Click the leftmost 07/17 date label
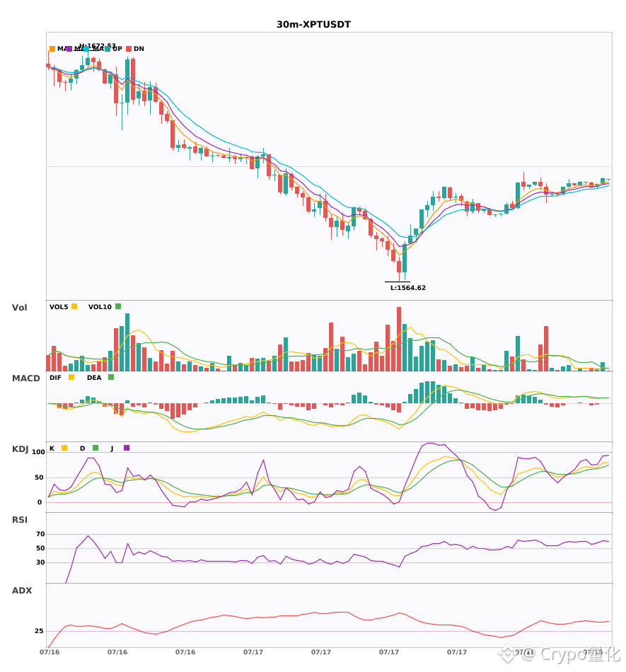The width and height of the screenshot is (626, 672). point(253,652)
